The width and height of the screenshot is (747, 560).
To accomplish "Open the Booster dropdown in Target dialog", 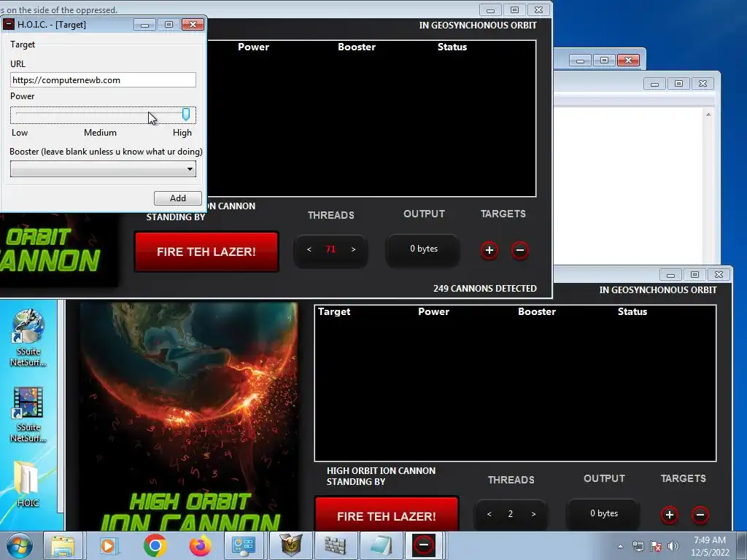I will (103, 169).
